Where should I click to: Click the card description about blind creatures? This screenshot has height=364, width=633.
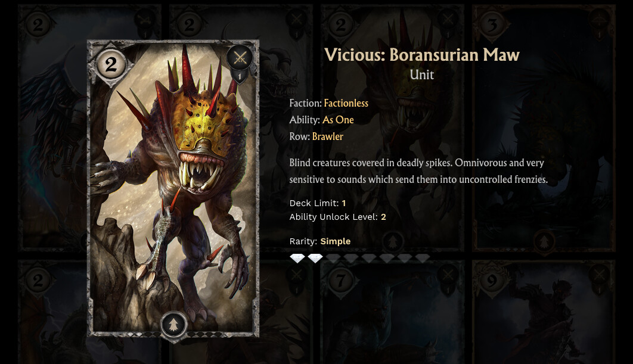click(x=418, y=171)
